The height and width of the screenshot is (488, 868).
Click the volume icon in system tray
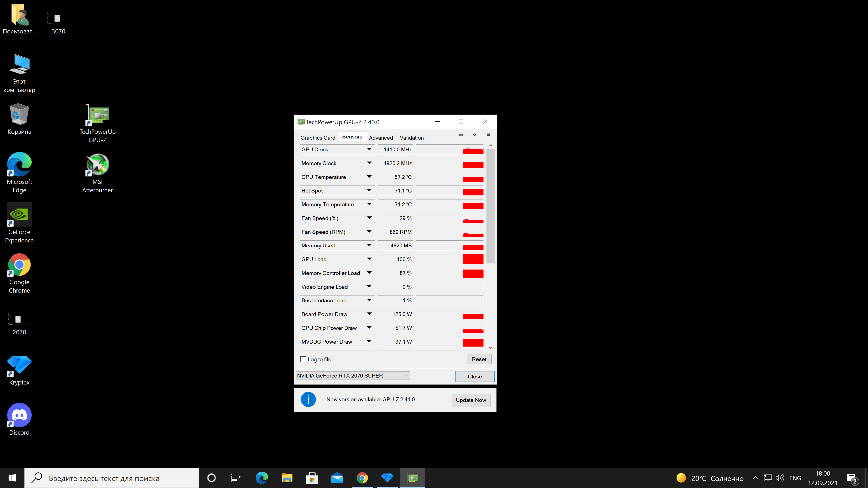point(780,478)
